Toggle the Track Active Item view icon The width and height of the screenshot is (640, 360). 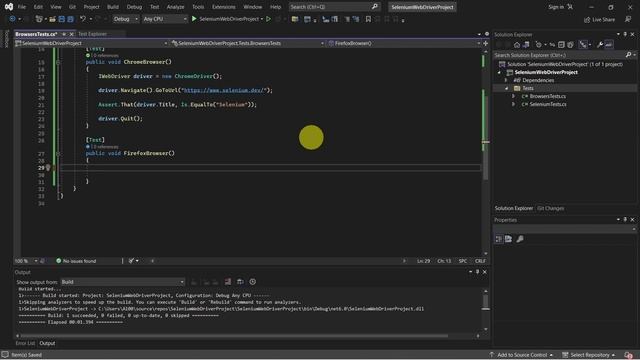[583, 45]
